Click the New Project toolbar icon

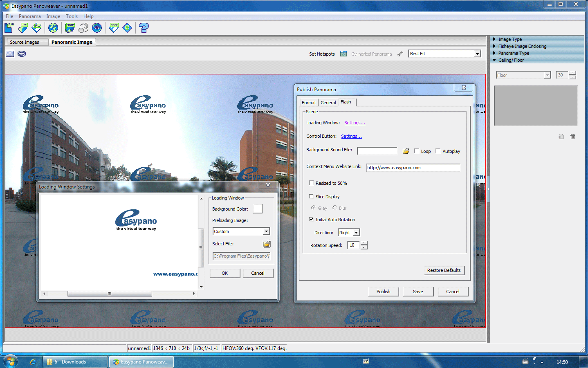point(9,28)
